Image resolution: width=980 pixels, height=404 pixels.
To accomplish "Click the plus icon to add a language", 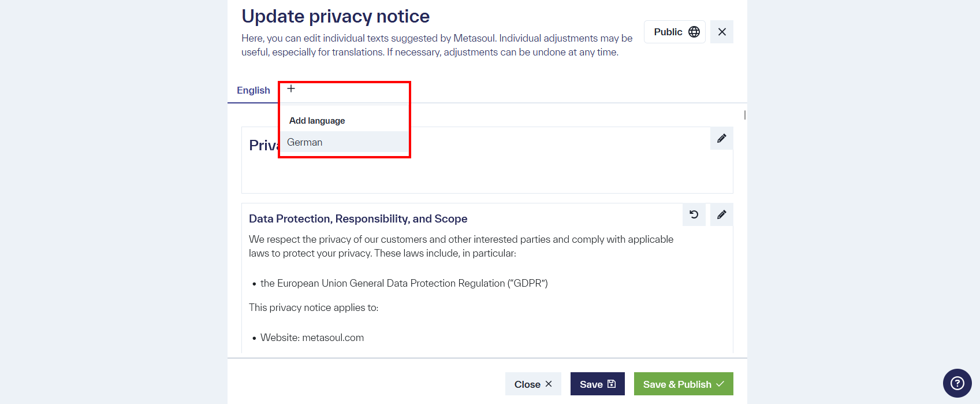I will pyautogui.click(x=290, y=88).
